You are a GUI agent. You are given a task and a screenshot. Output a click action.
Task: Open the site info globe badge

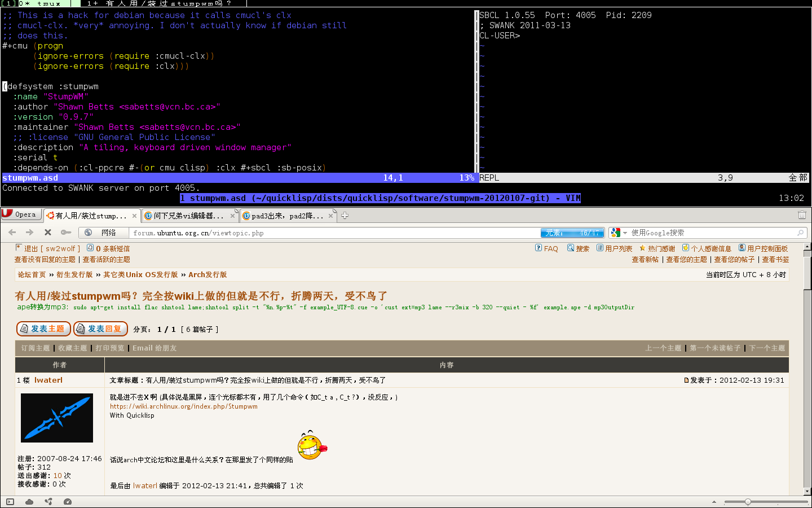[x=89, y=233]
